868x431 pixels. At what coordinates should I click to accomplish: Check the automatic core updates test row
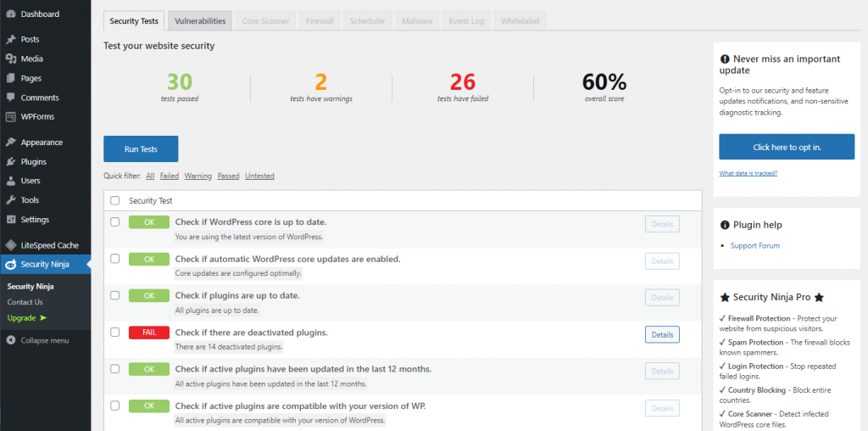114,258
